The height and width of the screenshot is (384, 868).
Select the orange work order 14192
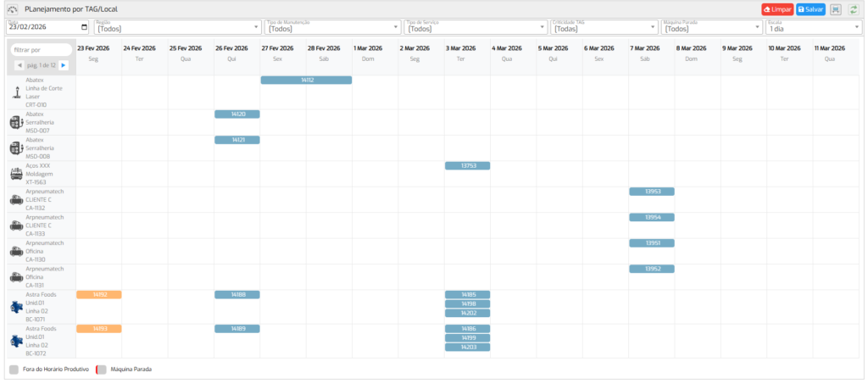(99, 294)
